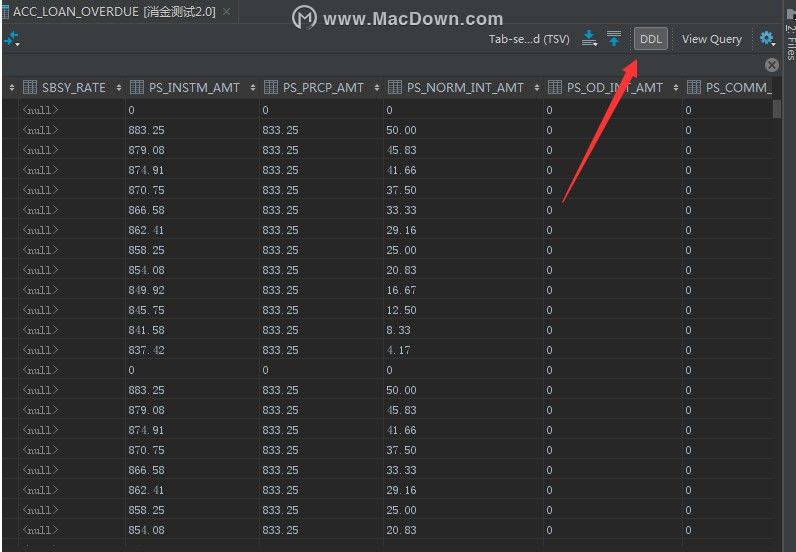Select the 841.58 cell
The image size is (796, 552).
coord(192,330)
